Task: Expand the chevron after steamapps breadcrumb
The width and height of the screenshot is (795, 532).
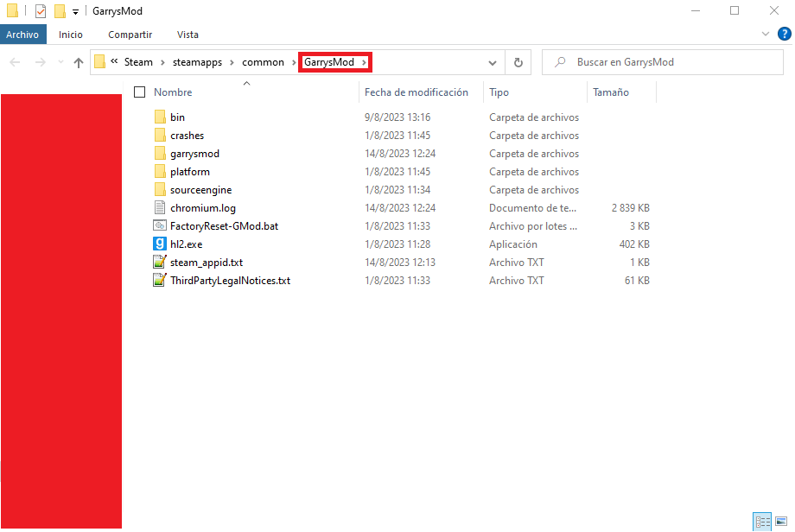Action: point(232,62)
